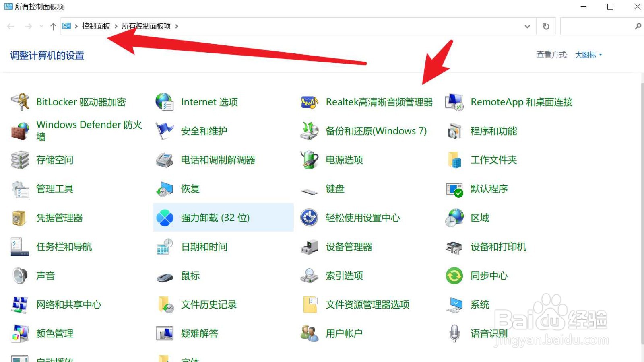This screenshot has height=362, width=644.
Task: Expand chevron after 控制面板 breadcrumb
Action: (x=116, y=26)
